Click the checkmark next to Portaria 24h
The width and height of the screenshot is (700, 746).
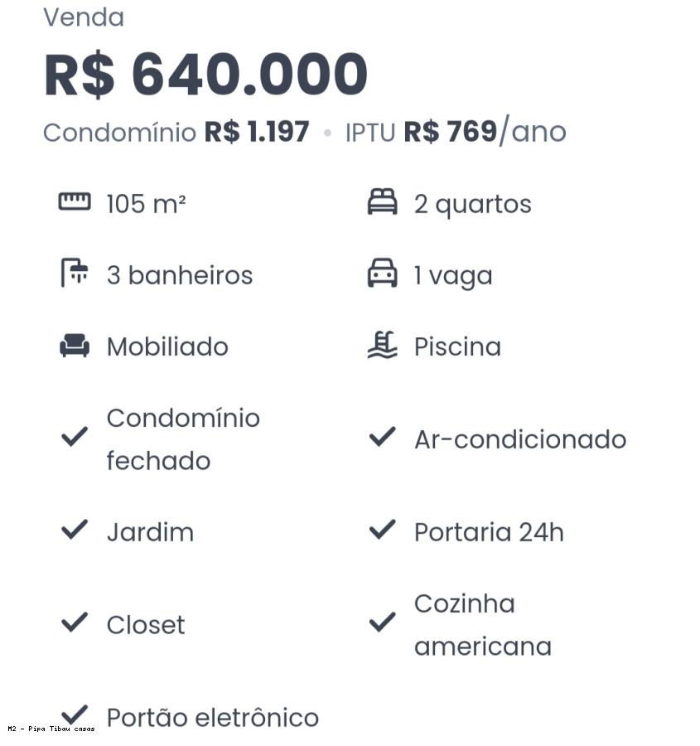point(383,529)
